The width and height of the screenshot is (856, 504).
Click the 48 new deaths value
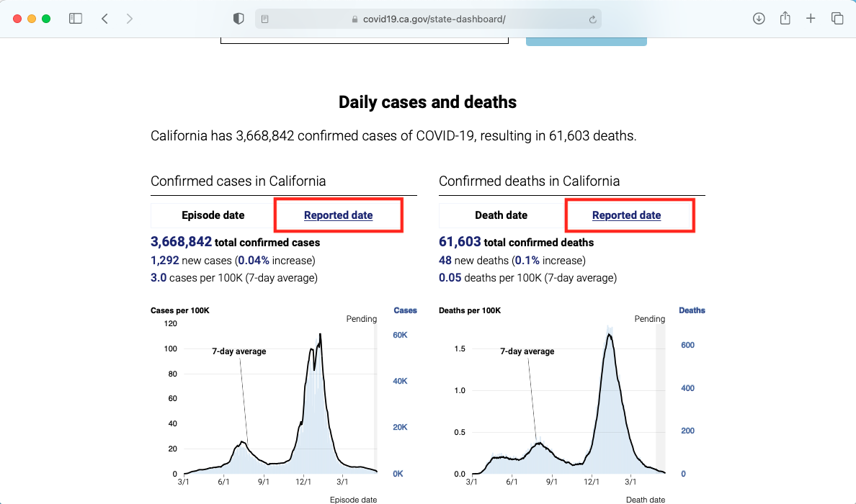coord(445,260)
